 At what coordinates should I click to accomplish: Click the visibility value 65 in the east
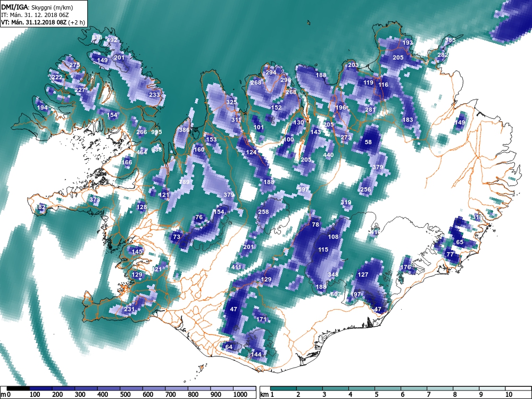(x=460, y=242)
